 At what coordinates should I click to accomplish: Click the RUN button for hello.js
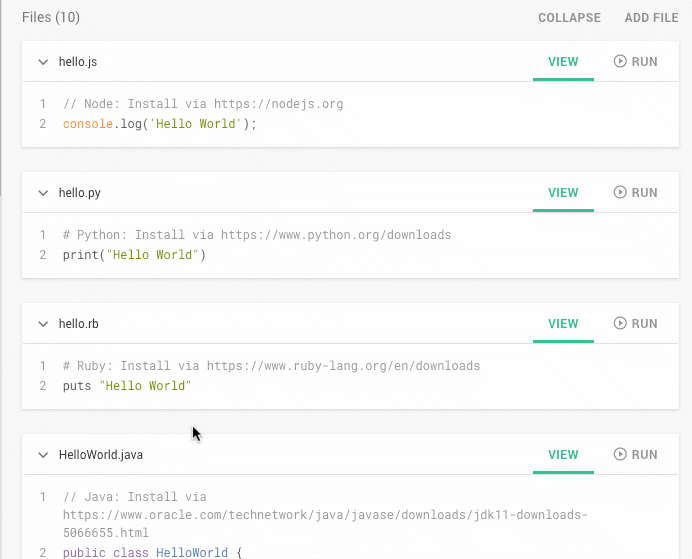pyautogui.click(x=636, y=61)
